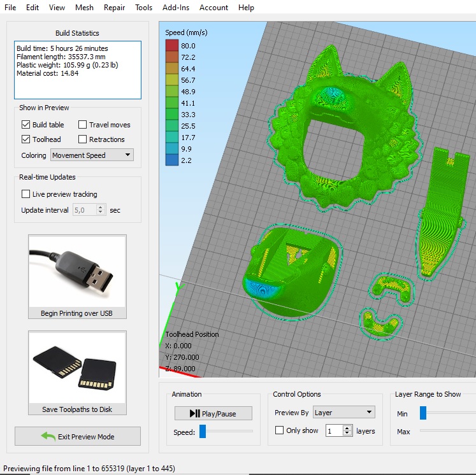Screen dimensions: 476x475
Task: Click the SD cards icon image
Action: 77,367
